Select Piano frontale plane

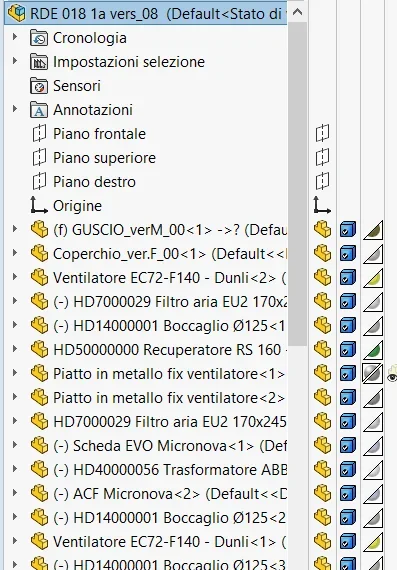click(x=99, y=134)
